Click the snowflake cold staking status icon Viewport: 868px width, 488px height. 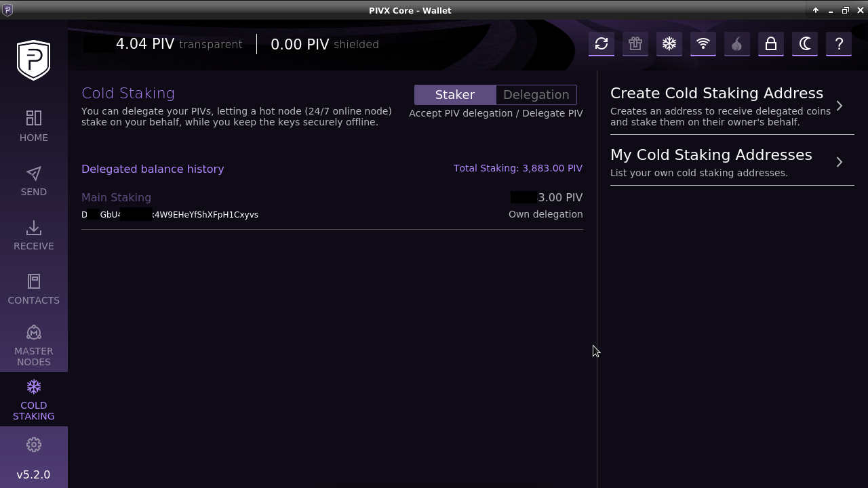(669, 44)
